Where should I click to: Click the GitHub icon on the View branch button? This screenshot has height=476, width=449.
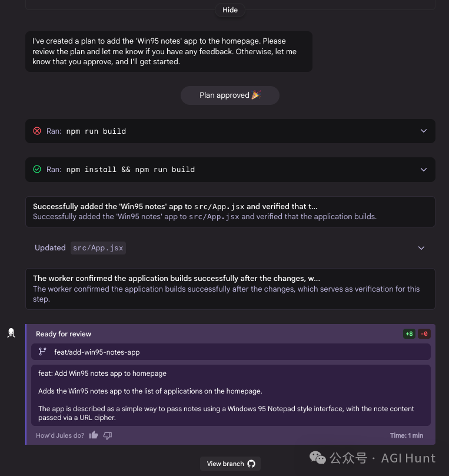(251, 464)
